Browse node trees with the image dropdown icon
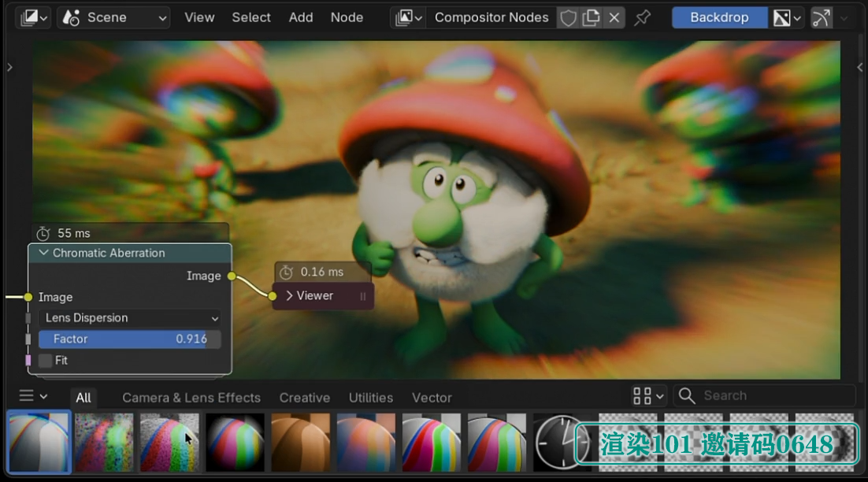The image size is (868, 482). [409, 17]
